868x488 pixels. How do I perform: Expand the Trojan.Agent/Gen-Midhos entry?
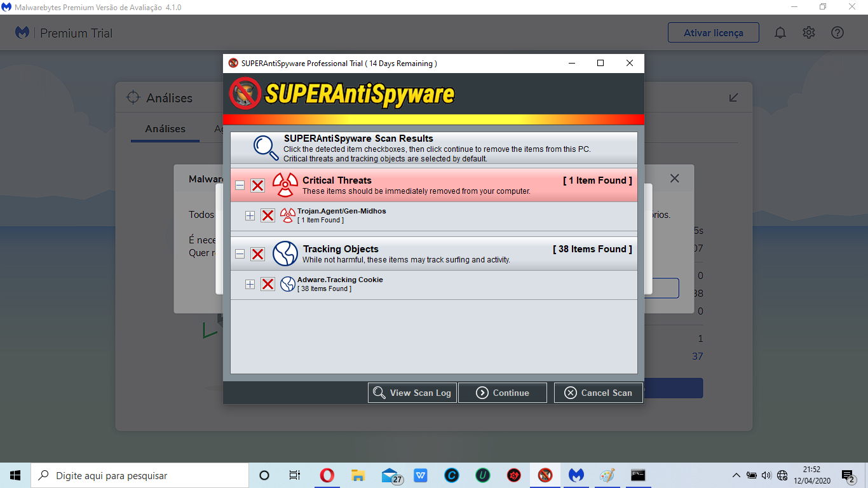250,216
